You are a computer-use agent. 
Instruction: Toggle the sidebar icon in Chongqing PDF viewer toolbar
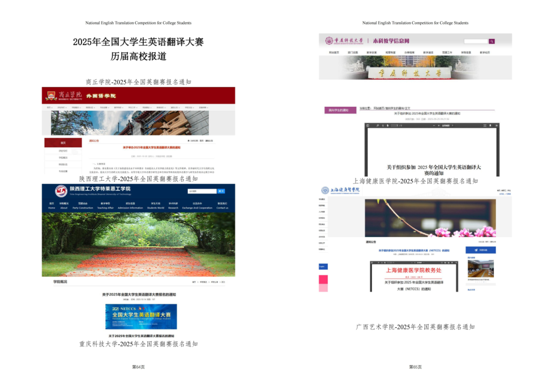(367, 126)
